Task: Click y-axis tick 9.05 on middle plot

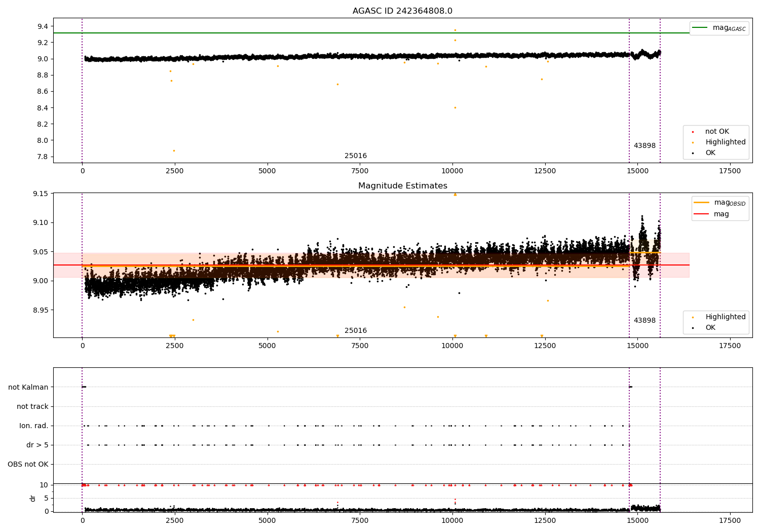Action: [x=41, y=252]
